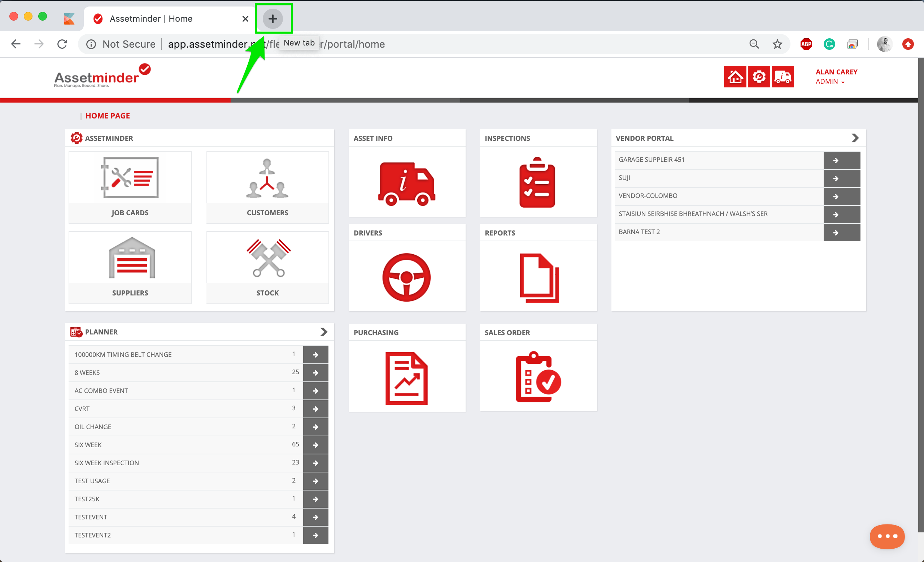Bookmark this page with the star icon

777,44
